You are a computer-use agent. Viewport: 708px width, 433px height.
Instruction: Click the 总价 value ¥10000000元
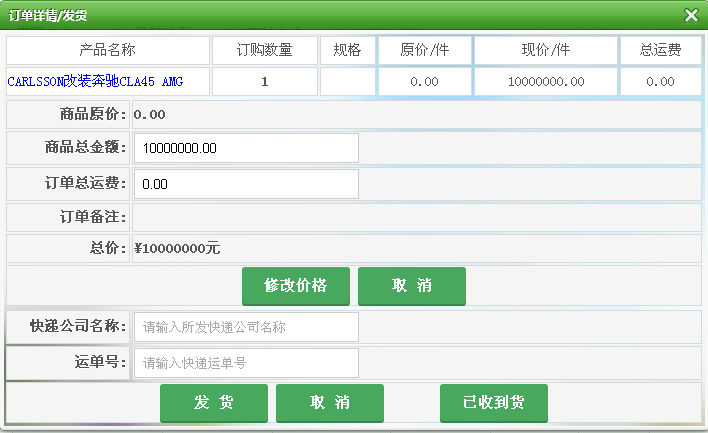[x=177, y=248]
